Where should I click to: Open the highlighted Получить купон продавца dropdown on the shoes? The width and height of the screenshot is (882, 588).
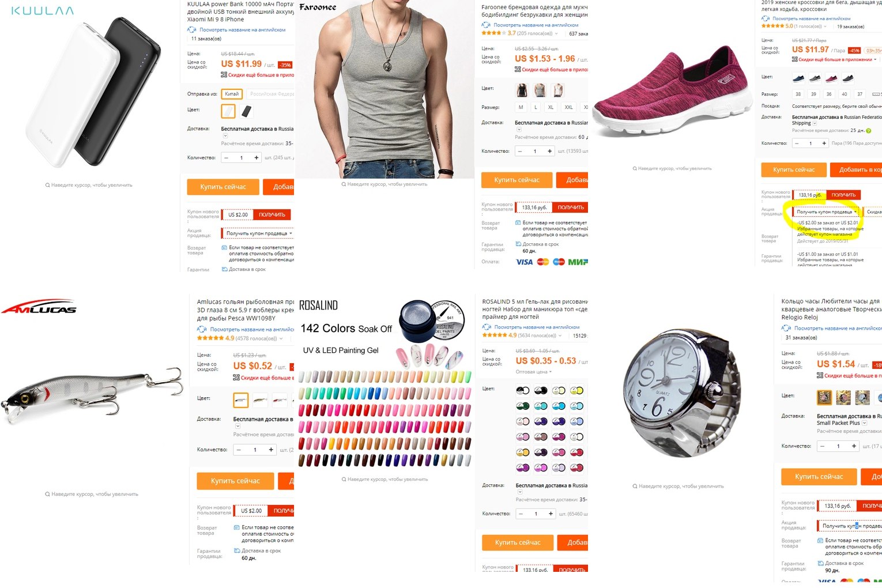[x=827, y=212]
